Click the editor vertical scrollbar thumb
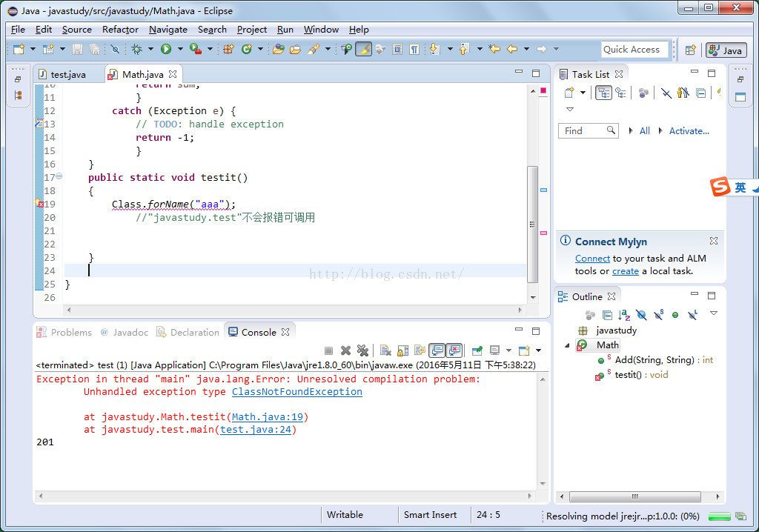This screenshot has height=532, width=759. (x=532, y=224)
